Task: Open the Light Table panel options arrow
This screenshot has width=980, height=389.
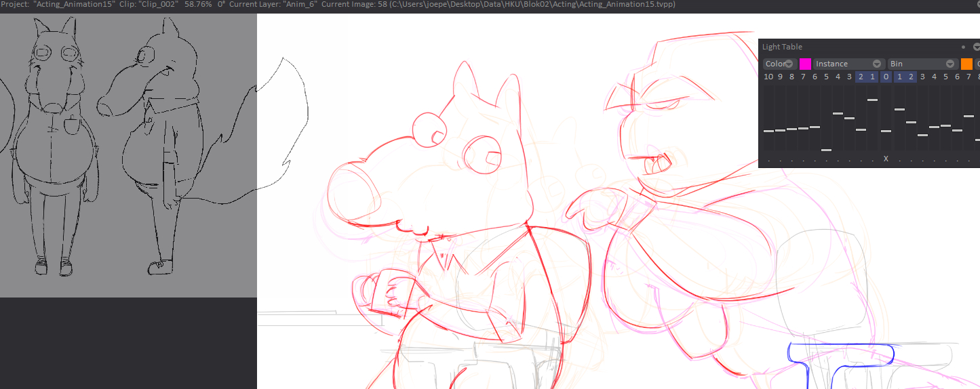Action: coord(976,47)
